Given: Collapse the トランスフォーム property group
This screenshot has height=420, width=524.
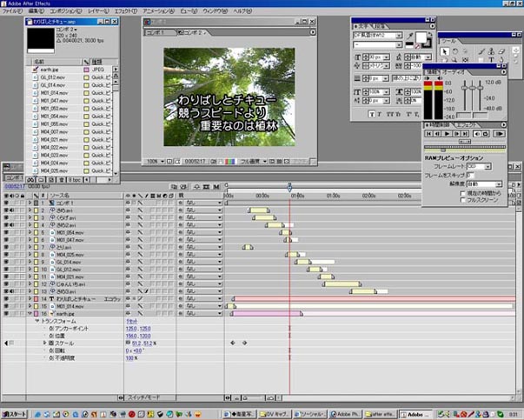Looking at the screenshot, I should pos(37,321).
